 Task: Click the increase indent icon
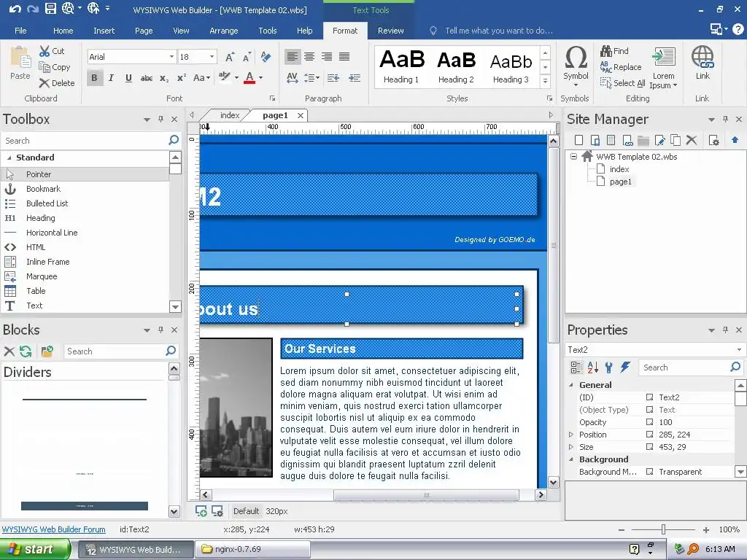click(355, 77)
